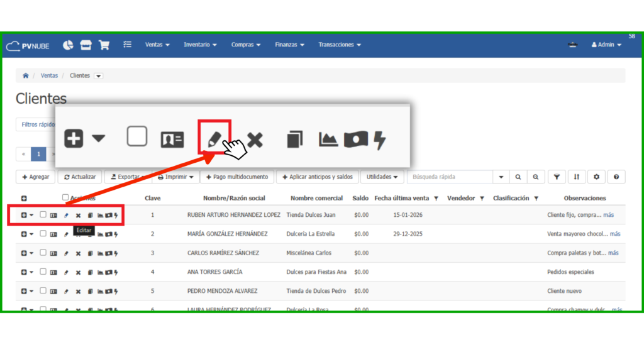
Task: Click the help question mark icon
Action: click(616, 177)
